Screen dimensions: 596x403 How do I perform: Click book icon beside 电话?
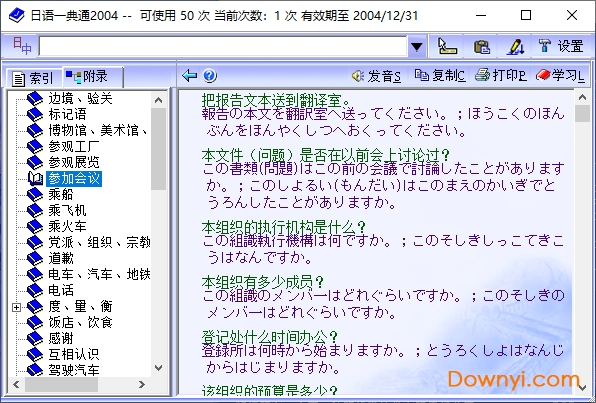click(x=35, y=290)
